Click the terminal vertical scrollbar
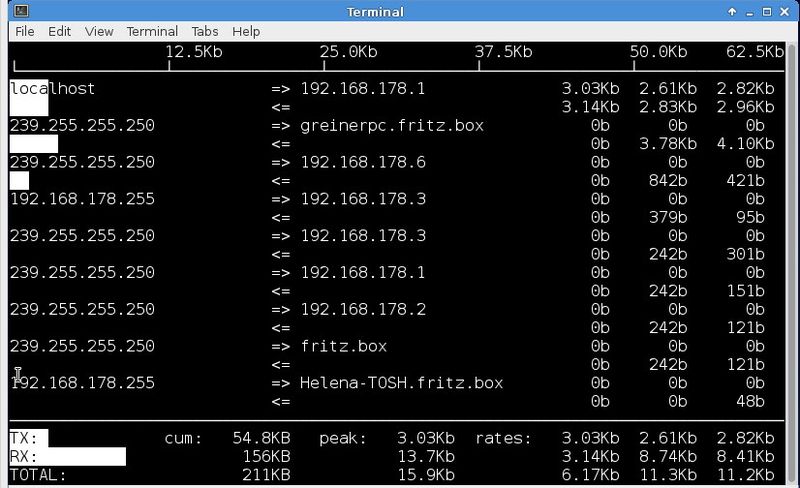The image size is (800, 488). [792, 263]
